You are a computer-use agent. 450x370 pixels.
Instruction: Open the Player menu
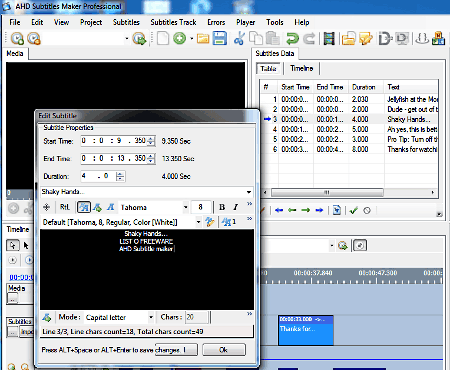point(246,22)
